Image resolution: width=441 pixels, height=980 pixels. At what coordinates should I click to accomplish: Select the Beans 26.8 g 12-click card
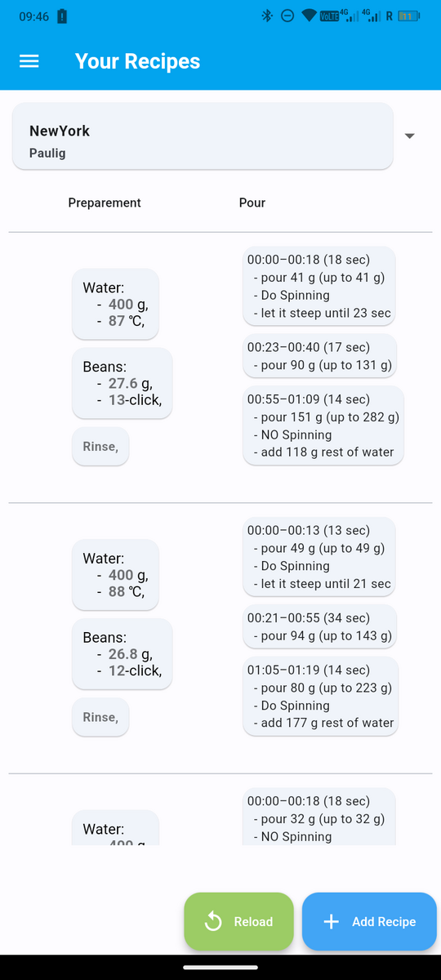pyautogui.click(x=122, y=653)
